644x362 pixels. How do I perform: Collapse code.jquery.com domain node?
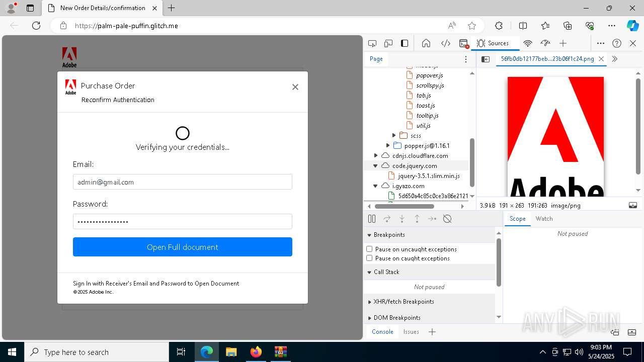point(375,165)
